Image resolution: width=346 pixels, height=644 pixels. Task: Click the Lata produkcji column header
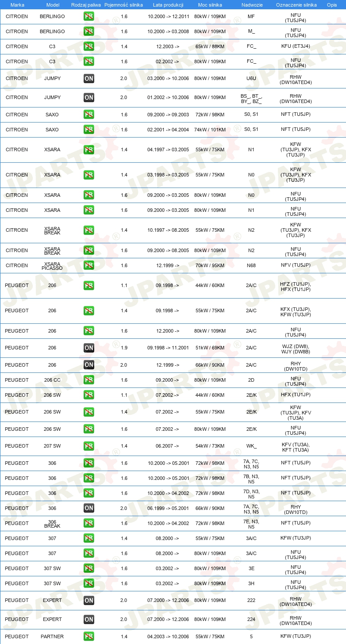[x=168, y=4]
